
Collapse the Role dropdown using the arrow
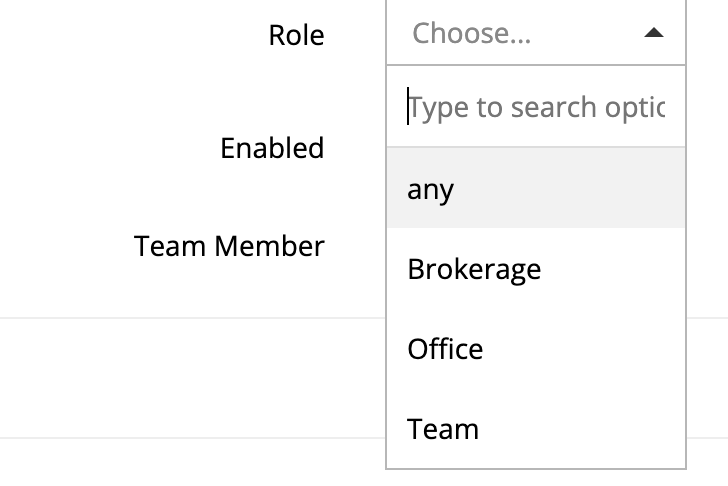[653, 33]
